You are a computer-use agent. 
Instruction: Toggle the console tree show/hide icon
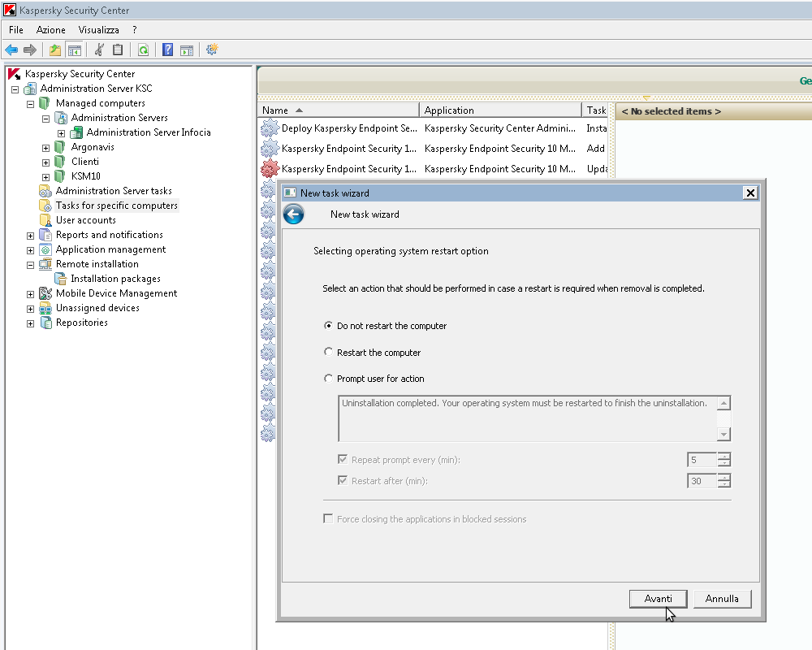click(75, 50)
